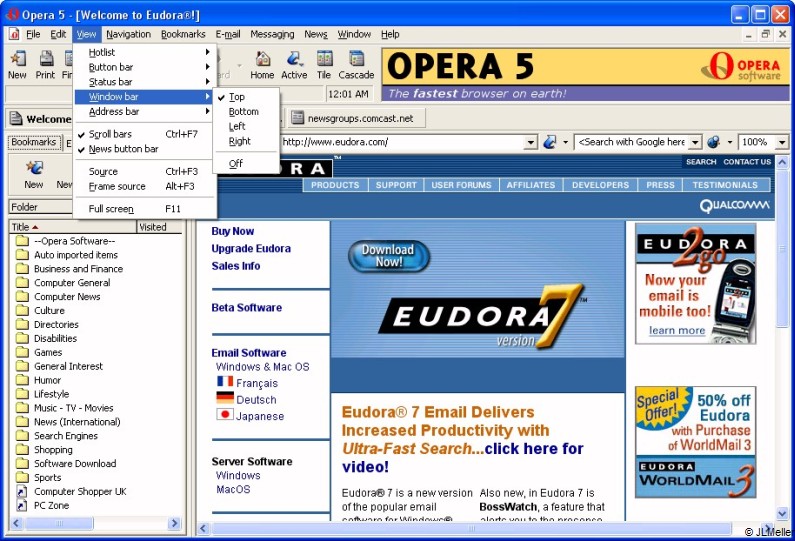Expand the Address bar submenu
Viewport: 795px width, 541px height.
[144, 112]
